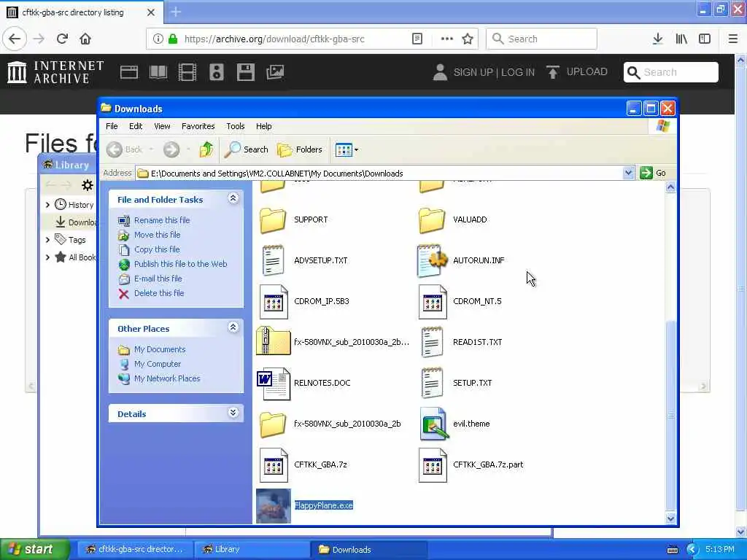
Task: Collapse the Other Places panel
Action: click(x=233, y=327)
